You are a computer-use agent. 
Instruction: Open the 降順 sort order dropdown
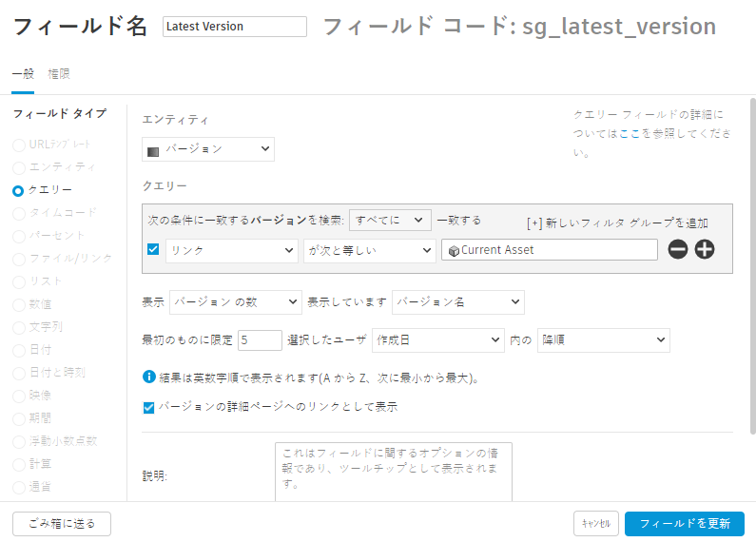coord(603,340)
